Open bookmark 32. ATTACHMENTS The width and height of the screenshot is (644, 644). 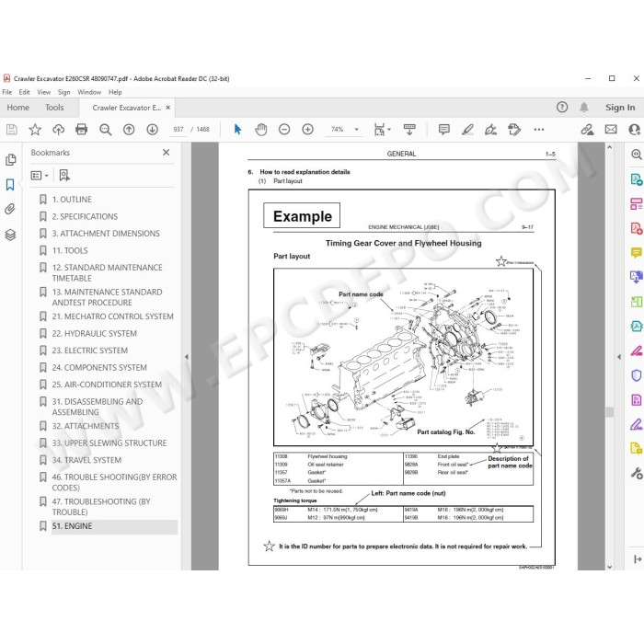86,426
